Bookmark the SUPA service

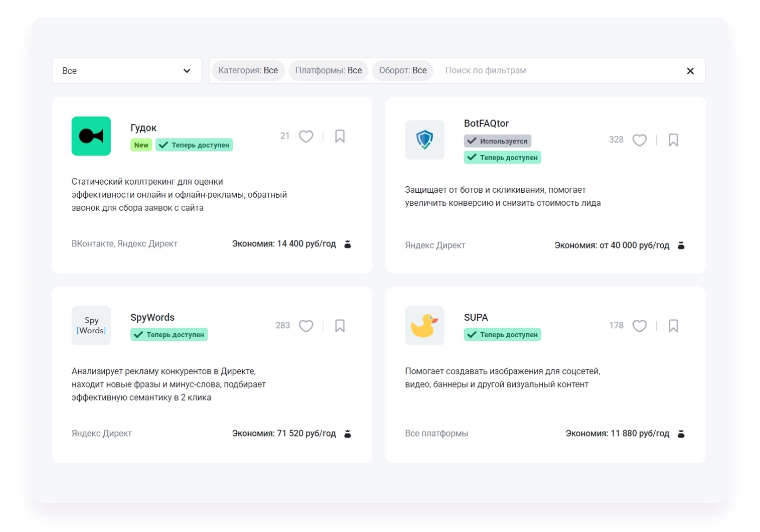point(673,326)
